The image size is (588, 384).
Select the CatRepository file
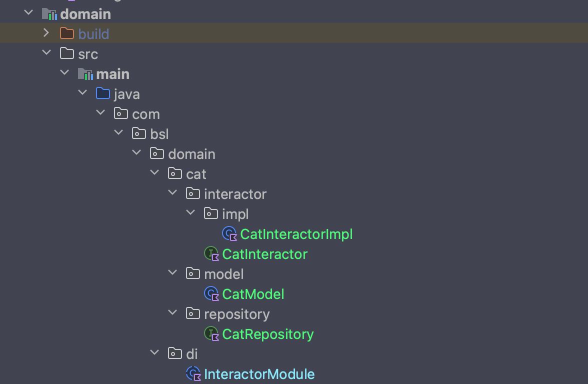(267, 334)
